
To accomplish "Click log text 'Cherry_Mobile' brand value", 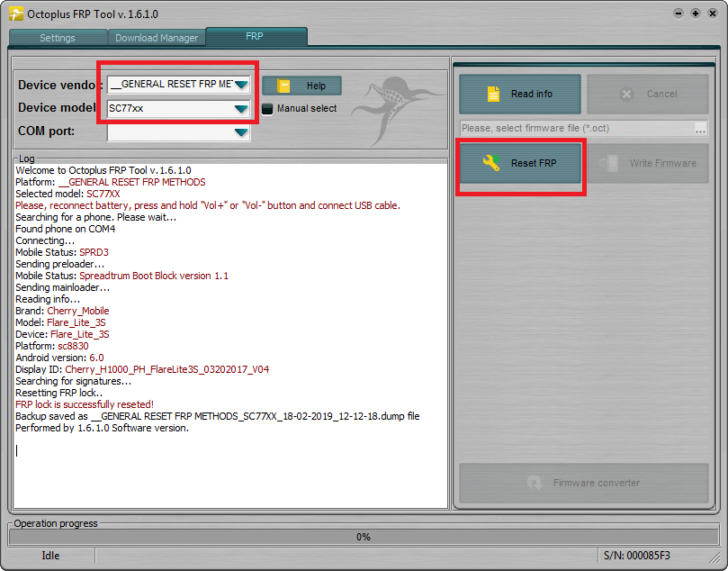I will [78, 311].
